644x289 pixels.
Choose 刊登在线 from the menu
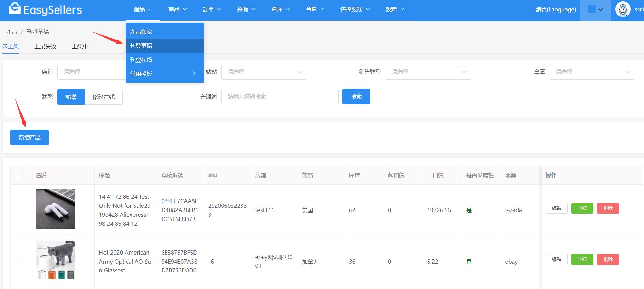[x=165, y=60]
